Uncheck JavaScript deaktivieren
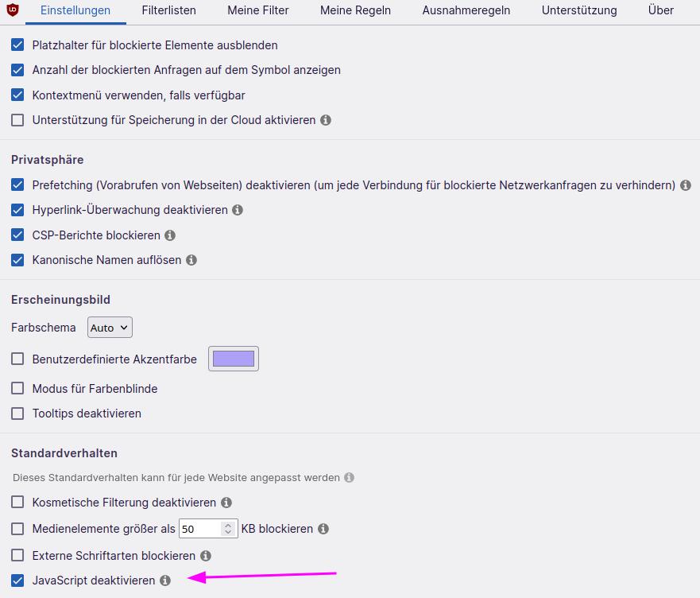 (17, 581)
